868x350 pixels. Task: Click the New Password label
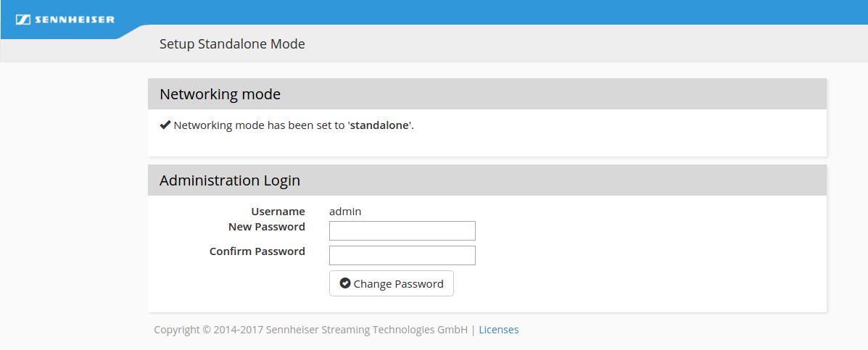(x=266, y=227)
